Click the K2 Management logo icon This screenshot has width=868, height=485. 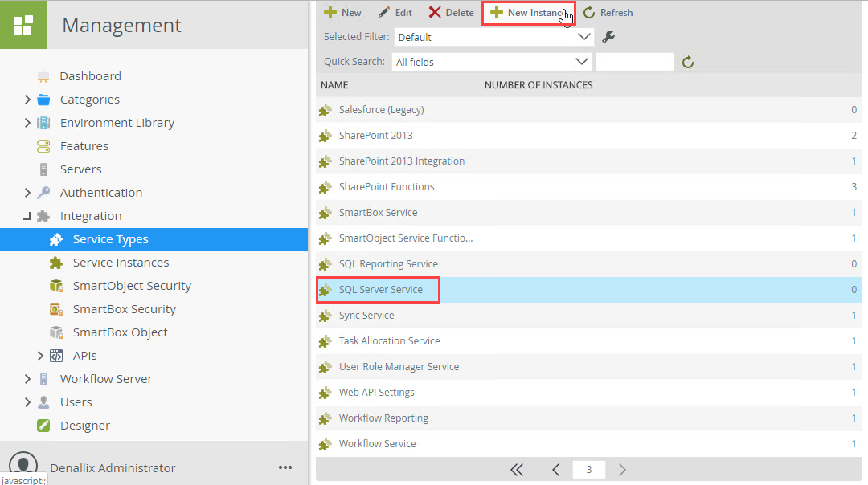pos(23,25)
